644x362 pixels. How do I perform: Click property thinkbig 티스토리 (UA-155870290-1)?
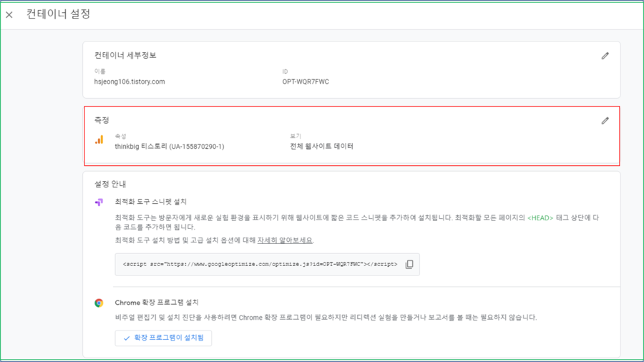pos(170,147)
